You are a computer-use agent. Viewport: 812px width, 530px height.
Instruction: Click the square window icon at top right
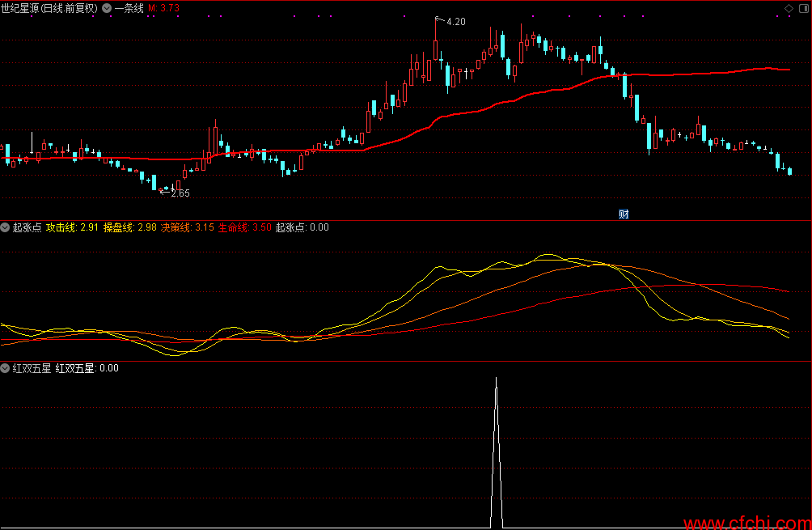coord(804,8)
